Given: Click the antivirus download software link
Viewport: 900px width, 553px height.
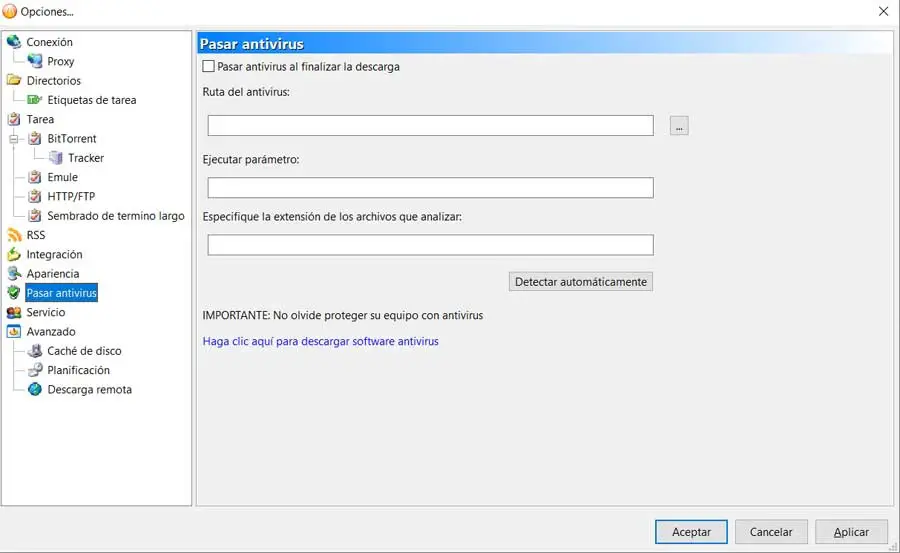Looking at the screenshot, I should coord(320,341).
